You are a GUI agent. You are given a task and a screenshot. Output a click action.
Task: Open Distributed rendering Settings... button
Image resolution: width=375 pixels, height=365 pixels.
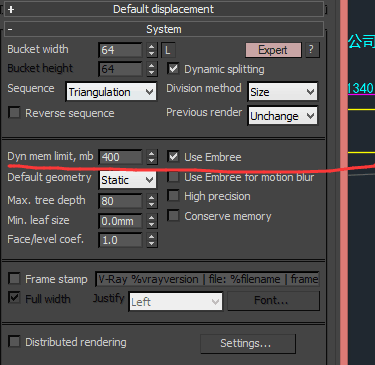click(x=248, y=343)
